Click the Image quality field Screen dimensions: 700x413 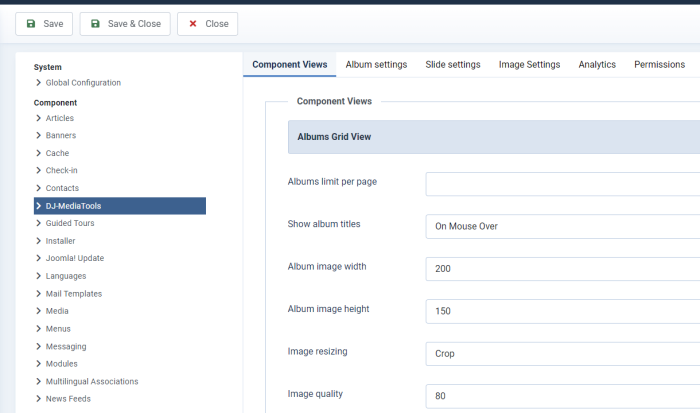[x=562, y=396]
